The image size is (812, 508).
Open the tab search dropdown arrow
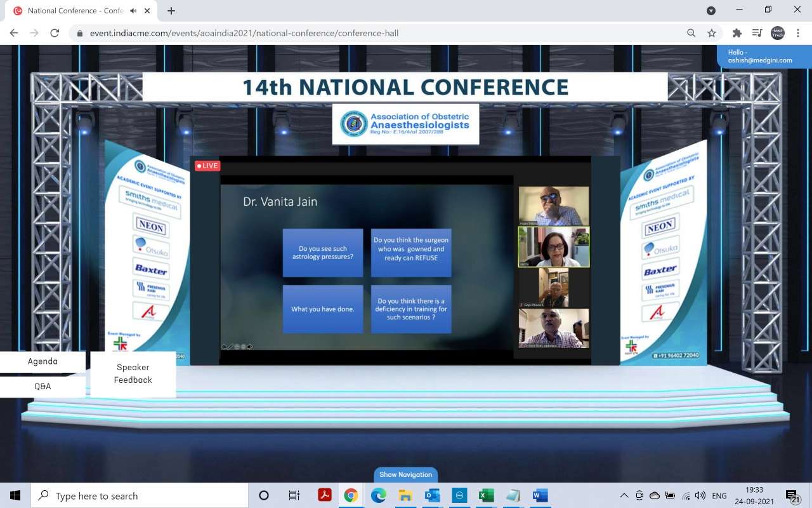(711, 10)
